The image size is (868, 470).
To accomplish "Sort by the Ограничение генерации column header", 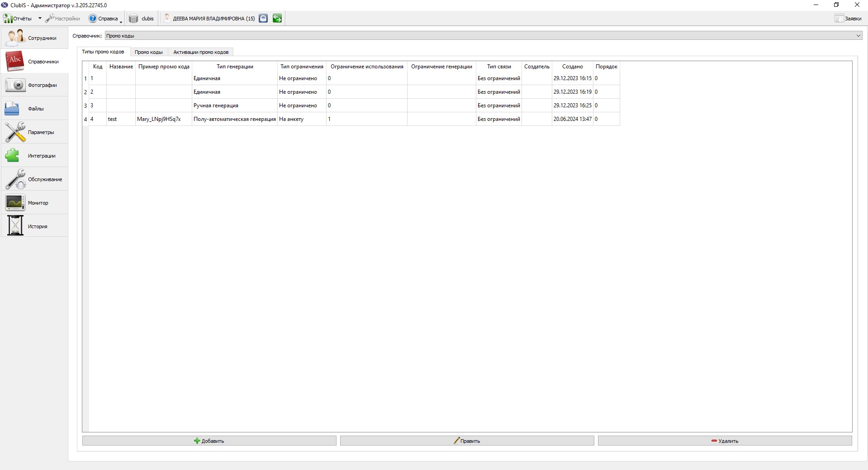I will (x=441, y=67).
